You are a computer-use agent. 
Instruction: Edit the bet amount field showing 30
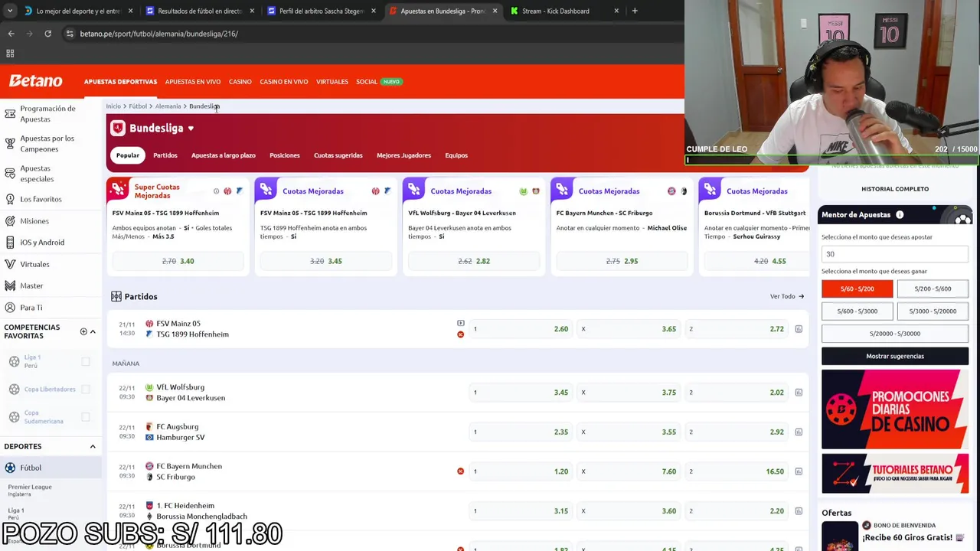[895, 254]
